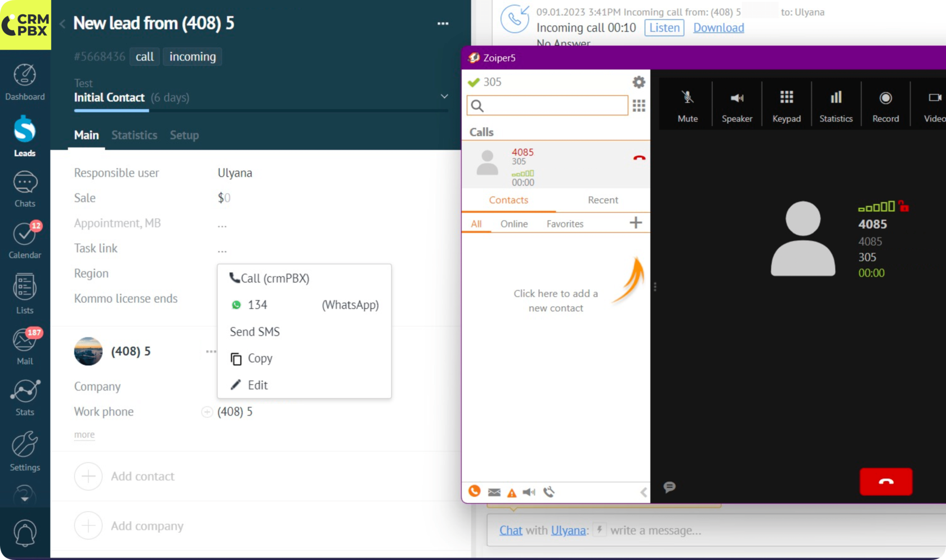946x560 pixels.
Task: Open the lead's three-dot options menu
Action: pos(443,24)
